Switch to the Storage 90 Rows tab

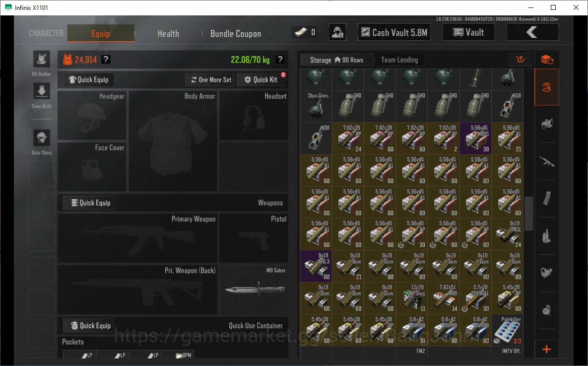[337, 60]
